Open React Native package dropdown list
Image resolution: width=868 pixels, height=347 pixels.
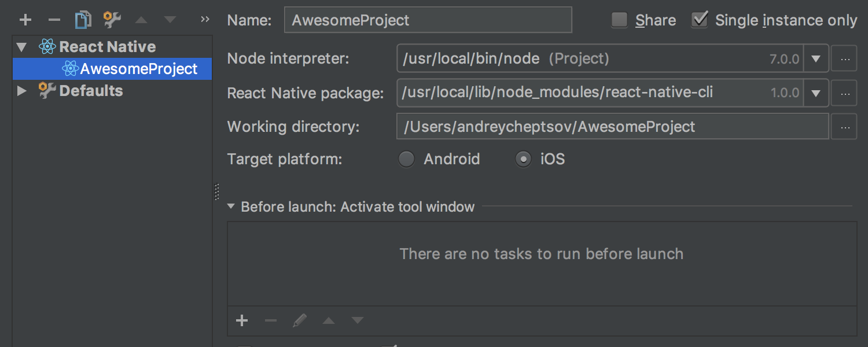pyautogui.click(x=816, y=93)
